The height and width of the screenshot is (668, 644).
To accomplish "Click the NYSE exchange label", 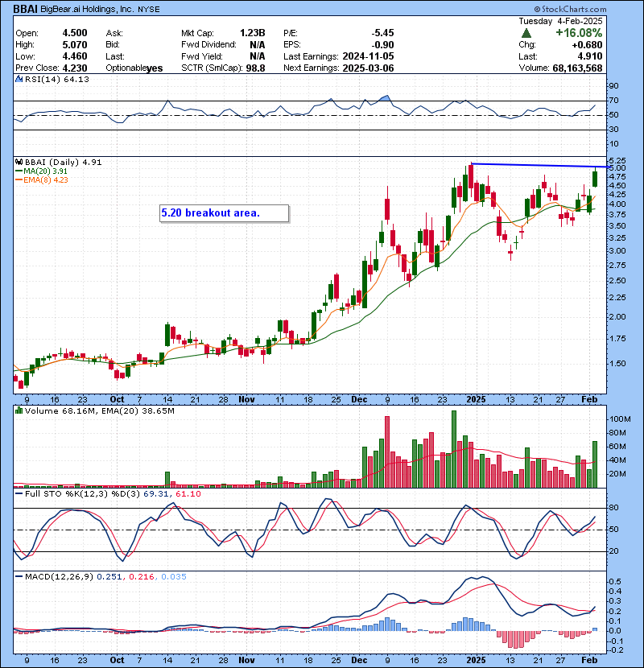I will [149, 10].
